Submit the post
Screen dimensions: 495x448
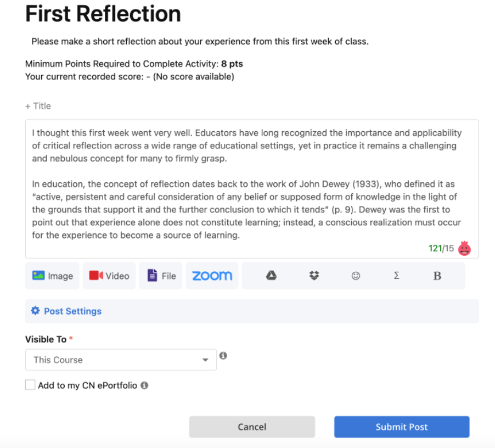(402, 427)
